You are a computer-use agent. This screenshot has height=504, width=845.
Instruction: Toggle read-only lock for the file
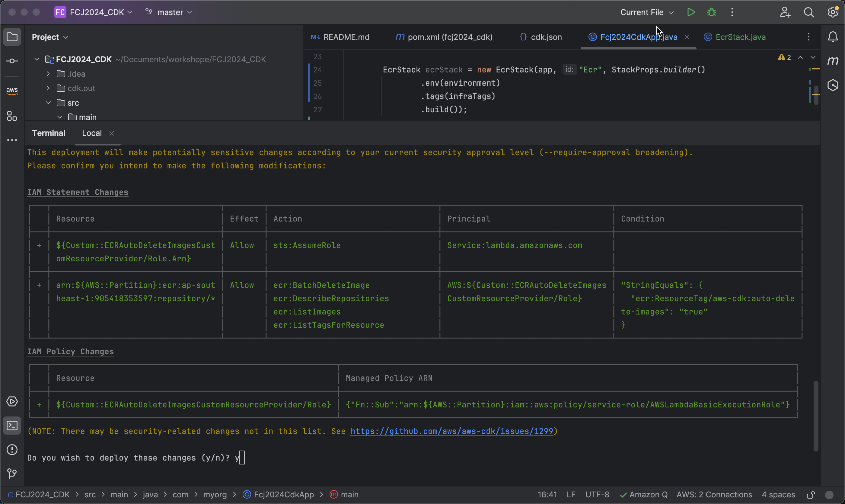click(811, 495)
